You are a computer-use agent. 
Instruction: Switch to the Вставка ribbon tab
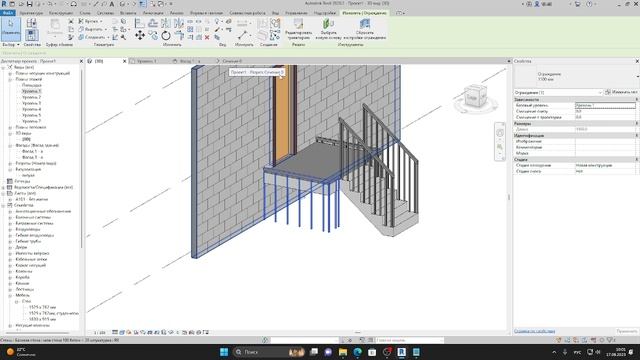[x=128, y=13]
